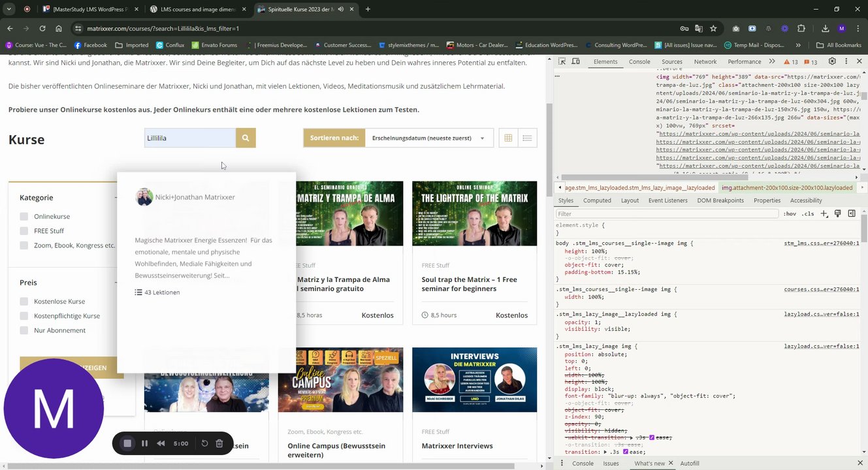The height and width of the screenshot is (470, 868).
Task: Open the Sortieren nach sort dropdown
Action: (429, 138)
